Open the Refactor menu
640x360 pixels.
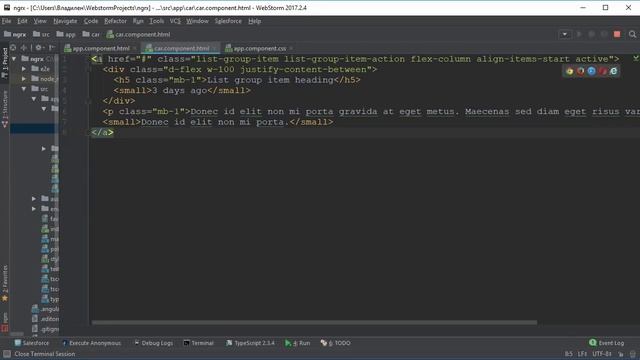point(115,21)
